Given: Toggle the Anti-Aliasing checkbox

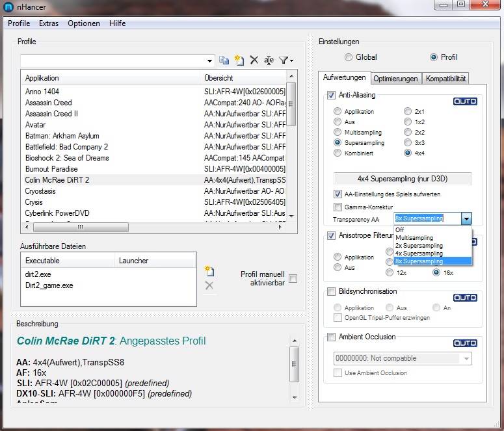Looking at the screenshot, I should (x=331, y=95).
